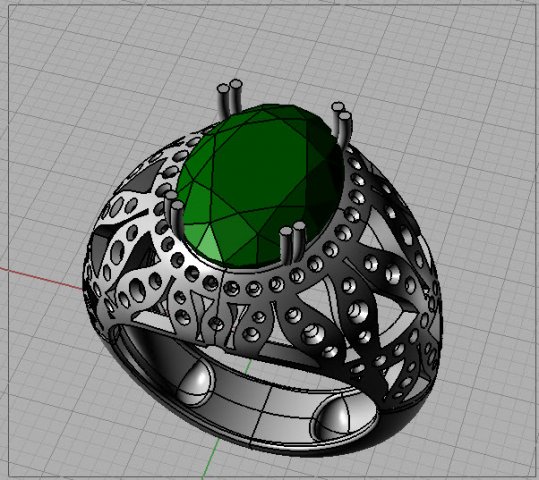Select the green faceted gemstone

click(260, 187)
